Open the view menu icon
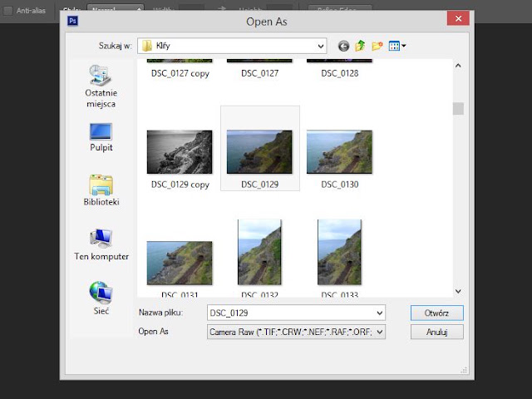 coord(397,46)
